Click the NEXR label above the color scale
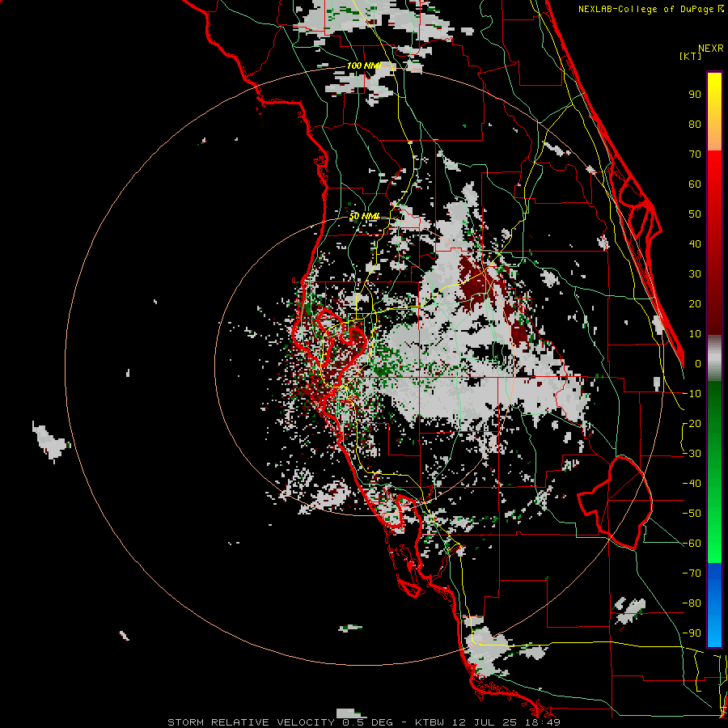The width and height of the screenshot is (728, 728). 710,49
